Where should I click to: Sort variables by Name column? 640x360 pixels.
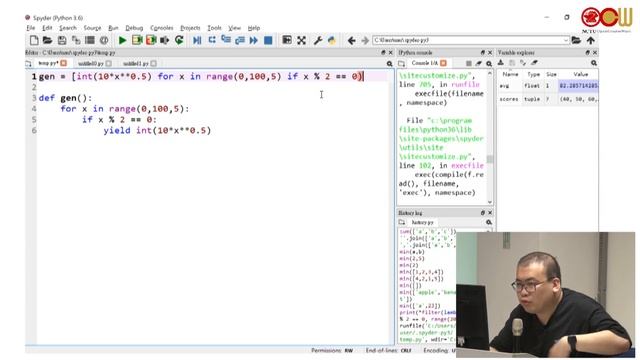point(510,74)
